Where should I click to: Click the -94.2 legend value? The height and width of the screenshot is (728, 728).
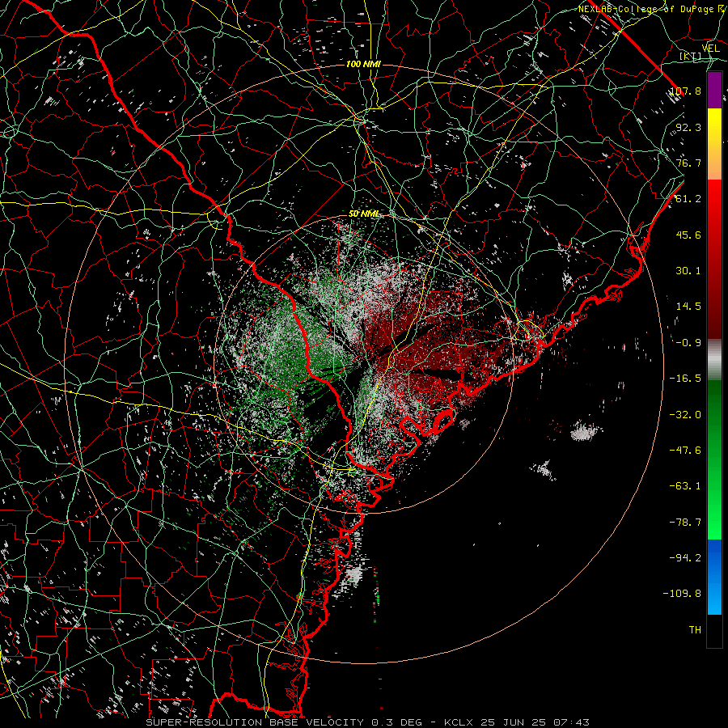click(x=686, y=557)
